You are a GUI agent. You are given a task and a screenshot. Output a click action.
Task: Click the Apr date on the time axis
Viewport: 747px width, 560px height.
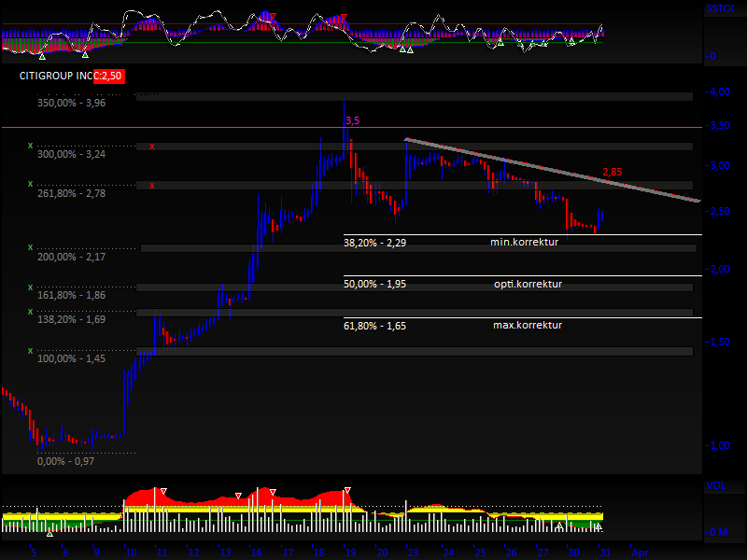click(x=640, y=552)
